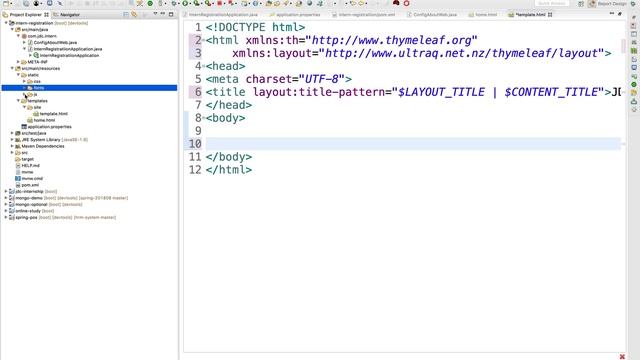Collapse the src/main/resources folder

12,69
